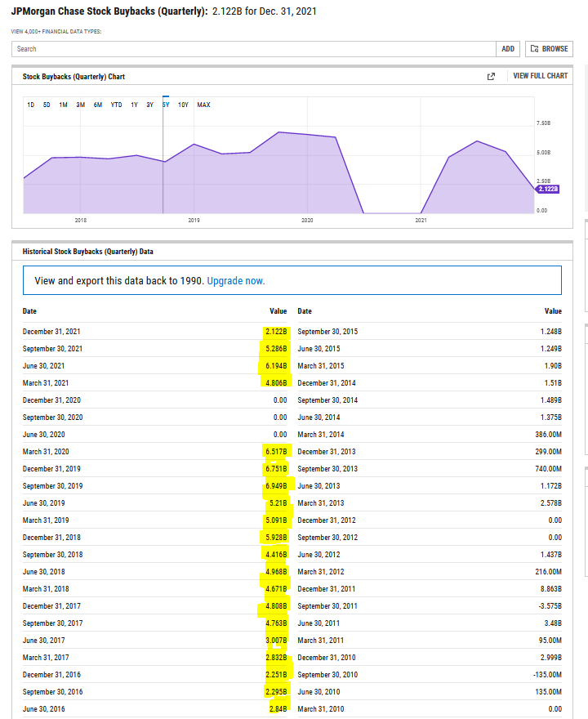
Task: Click the 6.949B value for September 30, 2019
Action: (276, 486)
